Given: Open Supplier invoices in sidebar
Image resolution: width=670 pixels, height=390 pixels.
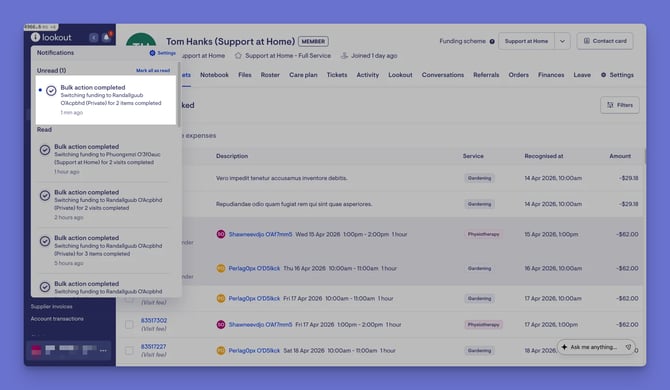Looking at the screenshot, I should tap(51, 306).
